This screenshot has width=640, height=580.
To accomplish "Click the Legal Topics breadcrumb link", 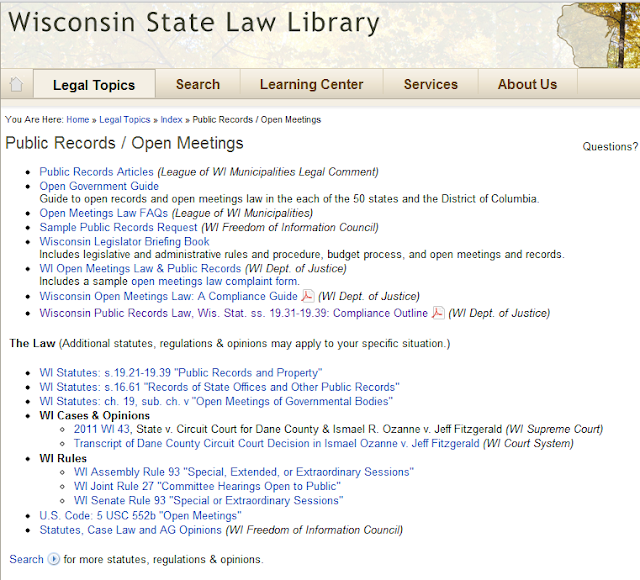I will tap(124, 120).
